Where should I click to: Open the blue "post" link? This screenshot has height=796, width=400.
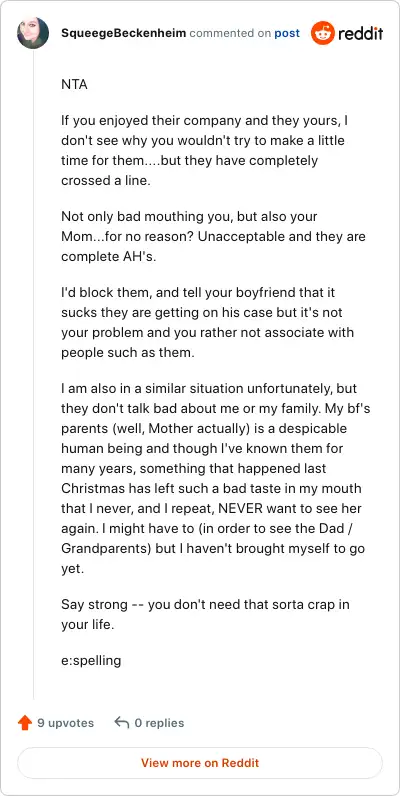[287, 34]
